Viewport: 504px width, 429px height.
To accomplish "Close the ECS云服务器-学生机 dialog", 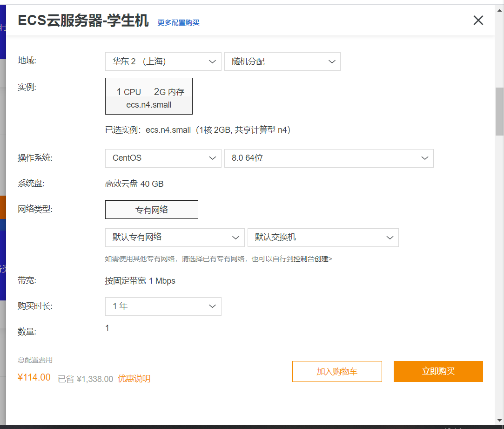I will pyautogui.click(x=478, y=20).
